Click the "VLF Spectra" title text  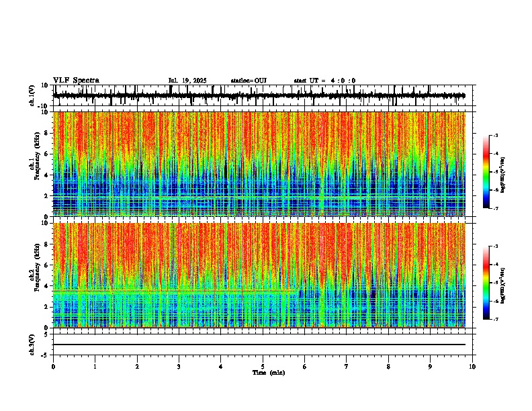click(76, 81)
